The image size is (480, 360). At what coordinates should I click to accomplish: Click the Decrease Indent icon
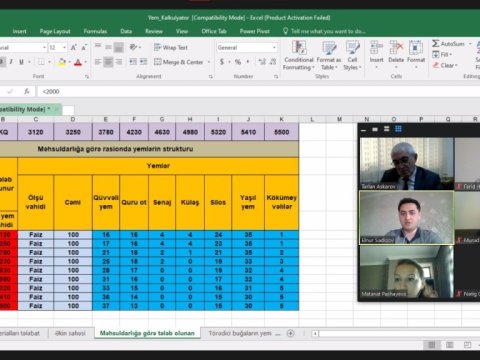pyautogui.click(x=133, y=62)
